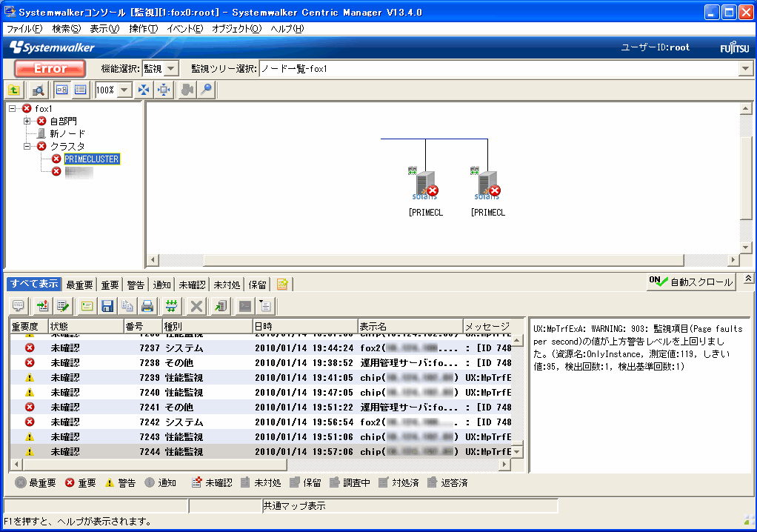Viewport: 757px width, 532px height.
Task: Click the document list dropdown icon
Action: click(x=265, y=306)
